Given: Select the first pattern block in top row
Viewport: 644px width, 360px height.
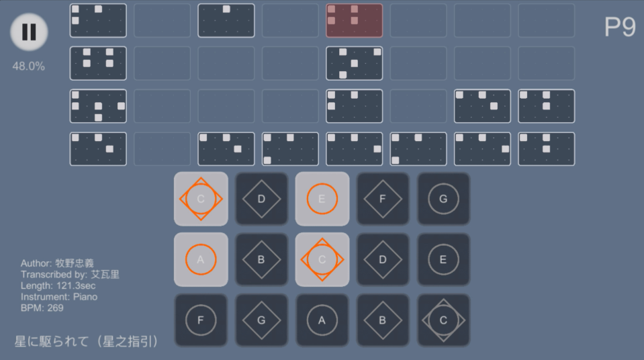Looking at the screenshot, I should [x=98, y=21].
